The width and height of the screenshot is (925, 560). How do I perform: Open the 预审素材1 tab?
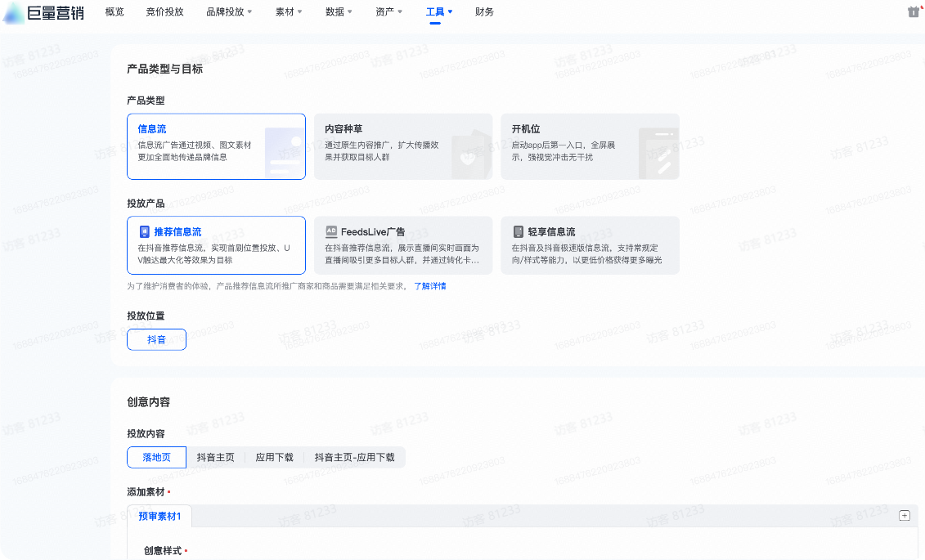(159, 517)
